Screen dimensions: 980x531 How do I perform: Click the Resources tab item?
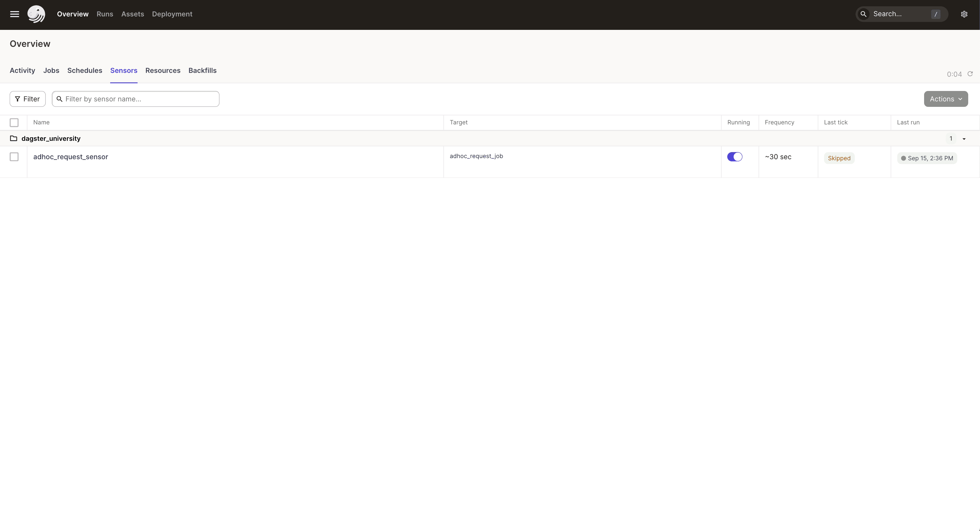coord(163,70)
